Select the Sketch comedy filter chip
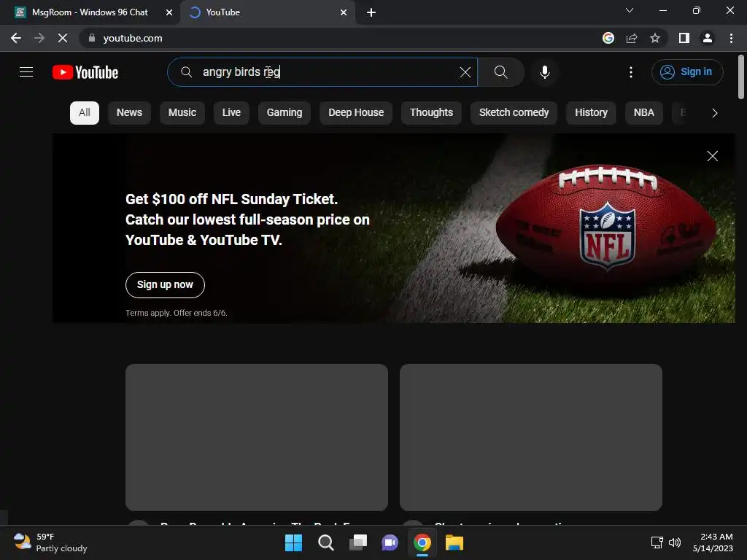Screen dimensions: 747x560 coord(514,113)
